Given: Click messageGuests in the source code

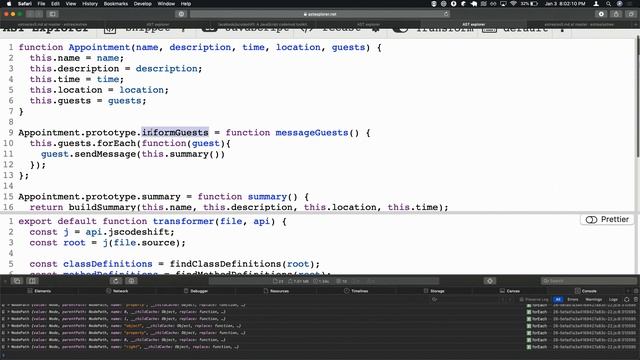Looking at the screenshot, I should click(x=312, y=133).
